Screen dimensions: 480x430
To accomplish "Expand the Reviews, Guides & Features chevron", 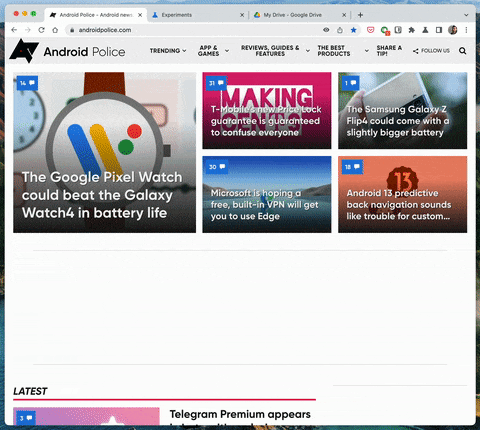I will 308,51.
